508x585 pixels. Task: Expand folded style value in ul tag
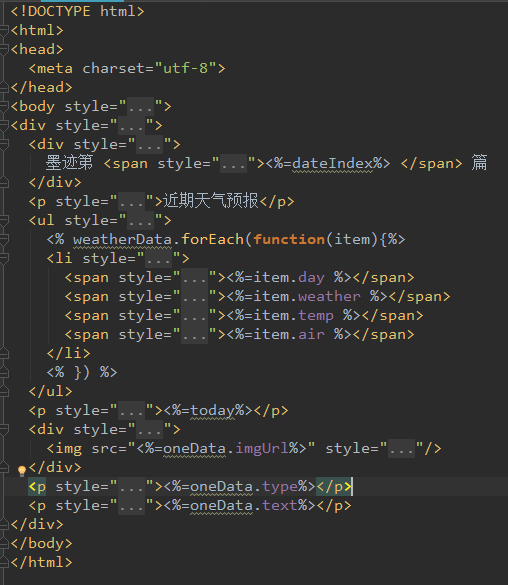coord(141,221)
